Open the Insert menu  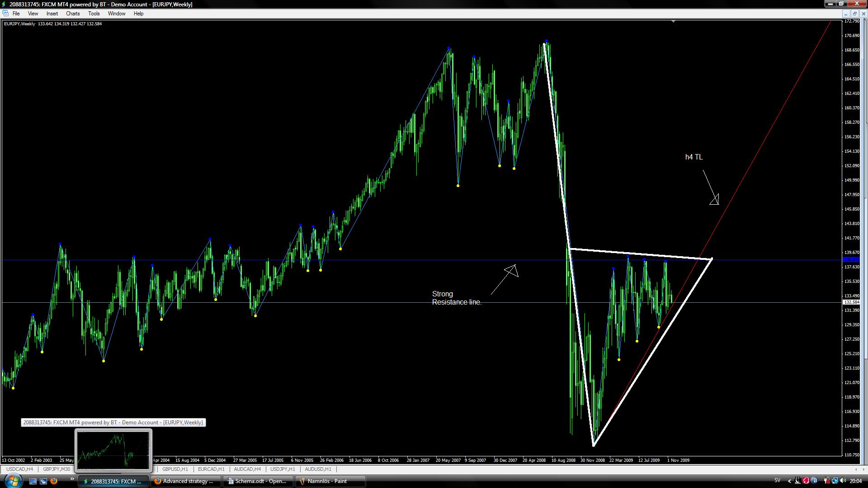[52, 14]
